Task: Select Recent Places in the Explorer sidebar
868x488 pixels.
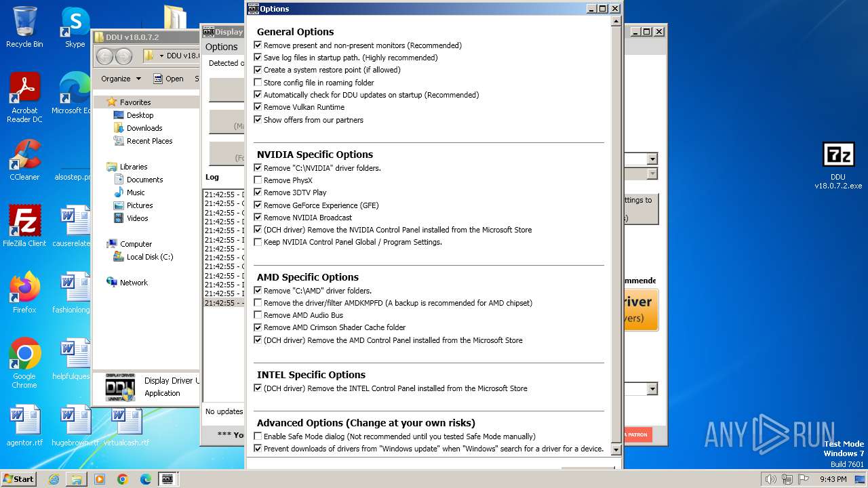Action: pos(149,141)
